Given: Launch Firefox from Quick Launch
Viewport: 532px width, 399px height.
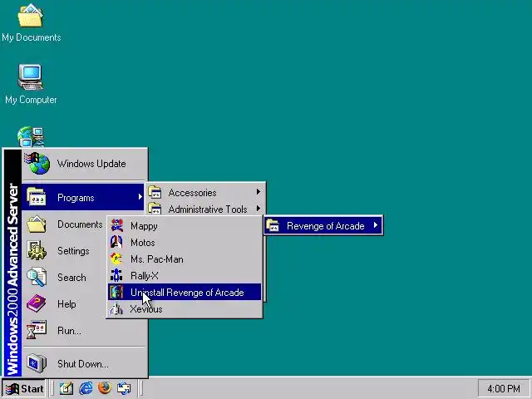Looking at the screenshot, I should click(x=105, y=388).
